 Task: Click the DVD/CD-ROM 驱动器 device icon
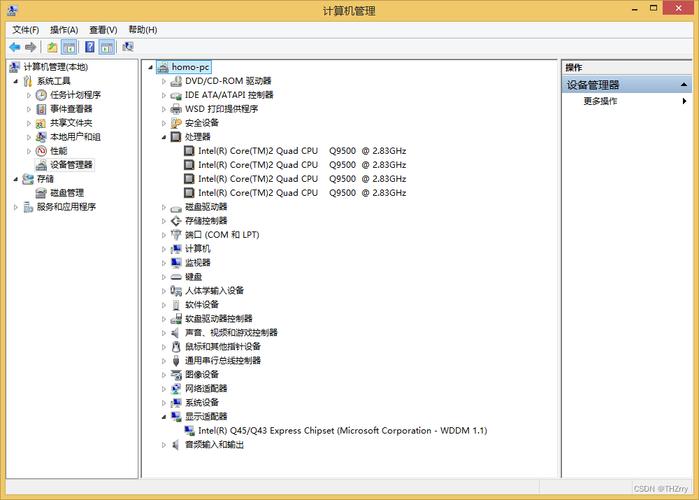[176, 81]
